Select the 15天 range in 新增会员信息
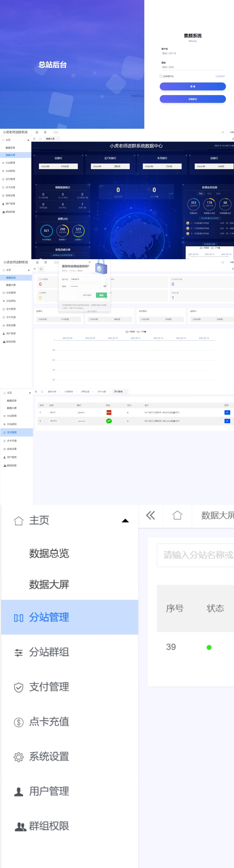This screenshot has width=234, height=868. (209, 194)
